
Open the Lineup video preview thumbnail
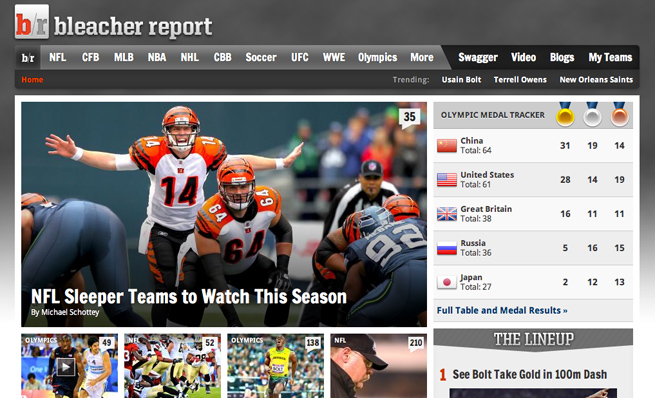[533, 393]
